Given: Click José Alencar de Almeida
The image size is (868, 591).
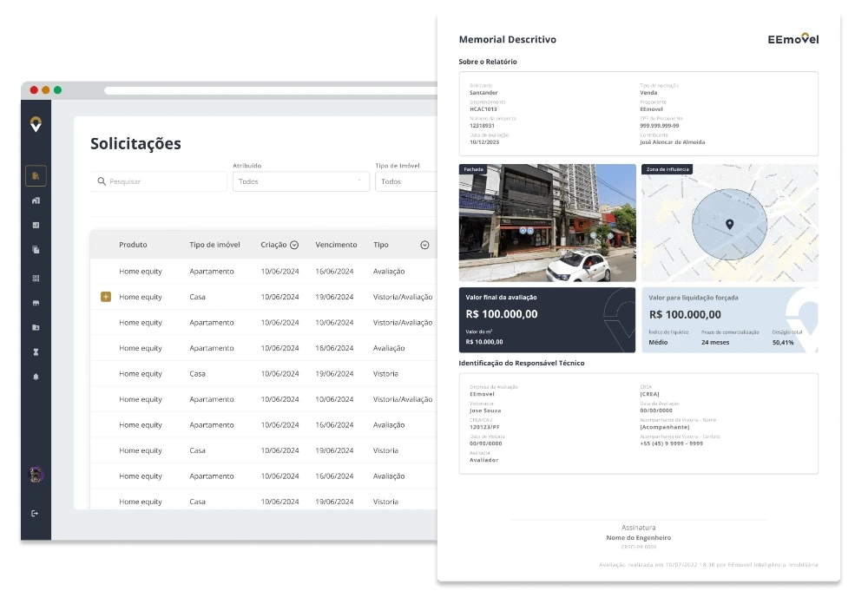Looking at the screenshot, I should click(x=672, y=142).
